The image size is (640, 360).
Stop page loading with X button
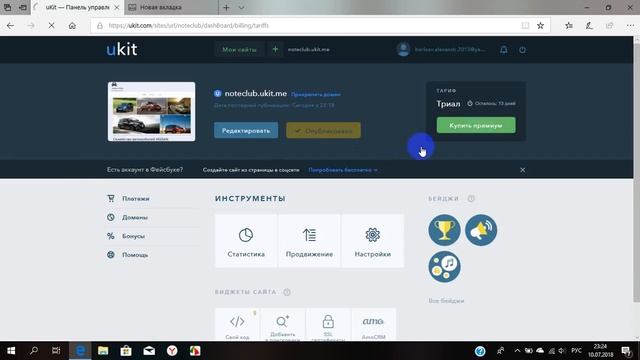(51, 25)
